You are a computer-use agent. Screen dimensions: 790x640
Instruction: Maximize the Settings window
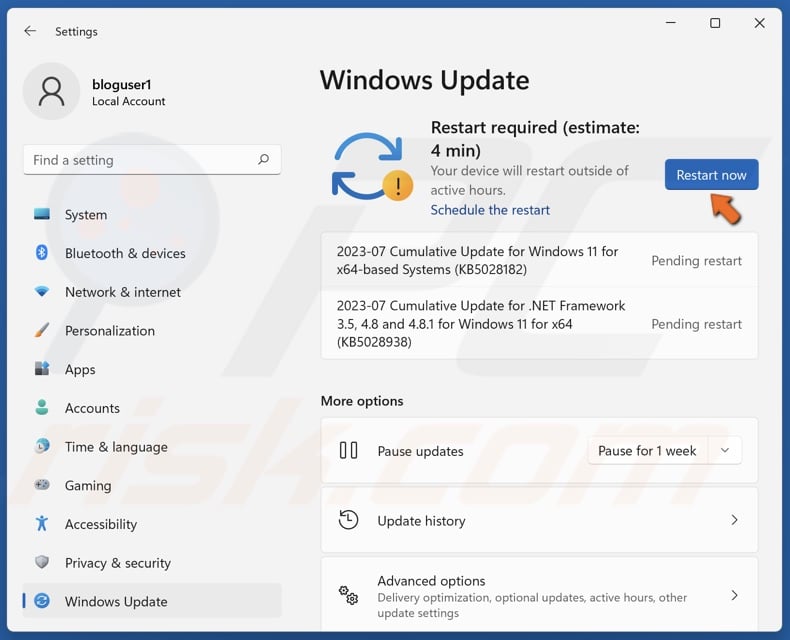point(715,23)
